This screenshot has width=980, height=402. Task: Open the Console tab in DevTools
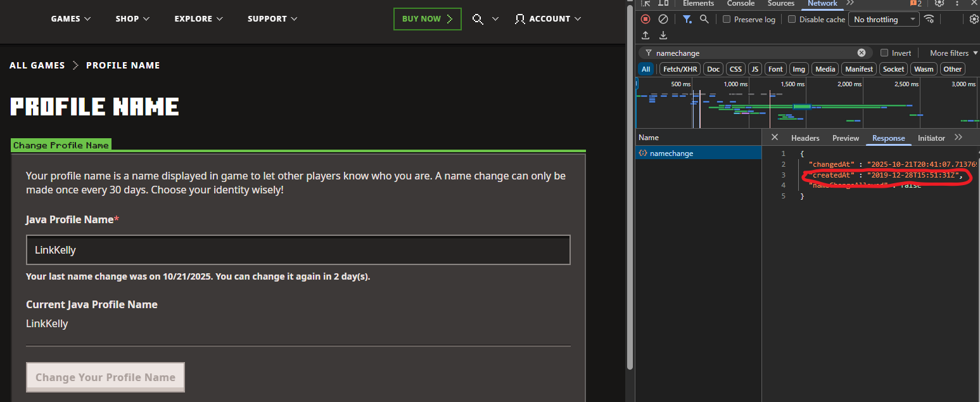pyautogui.click(x=741, y=3)
